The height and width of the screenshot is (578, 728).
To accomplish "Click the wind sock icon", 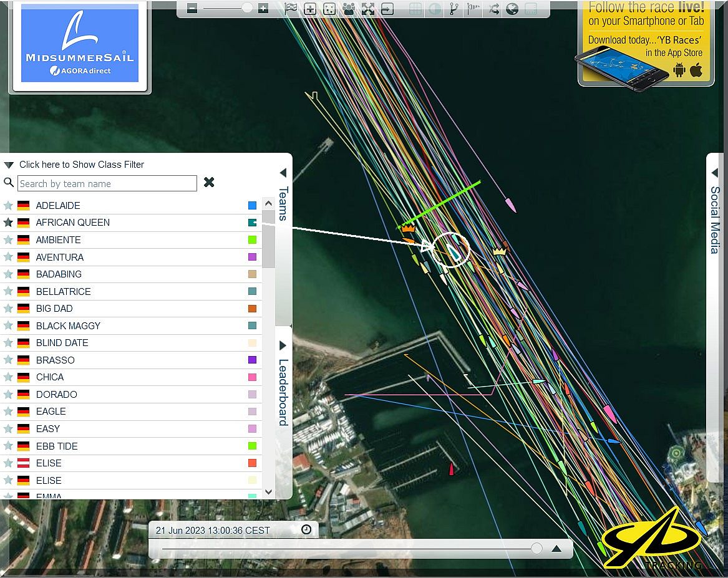I will point(474,9).
